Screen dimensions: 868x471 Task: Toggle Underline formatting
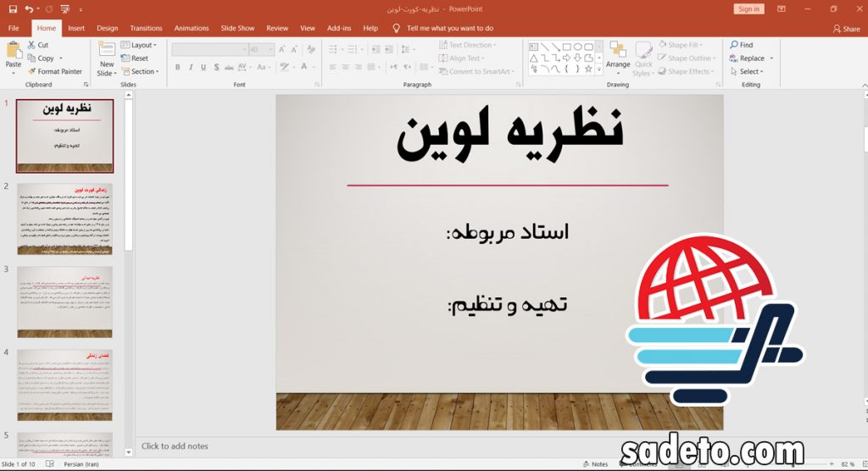tap(203, 67)
